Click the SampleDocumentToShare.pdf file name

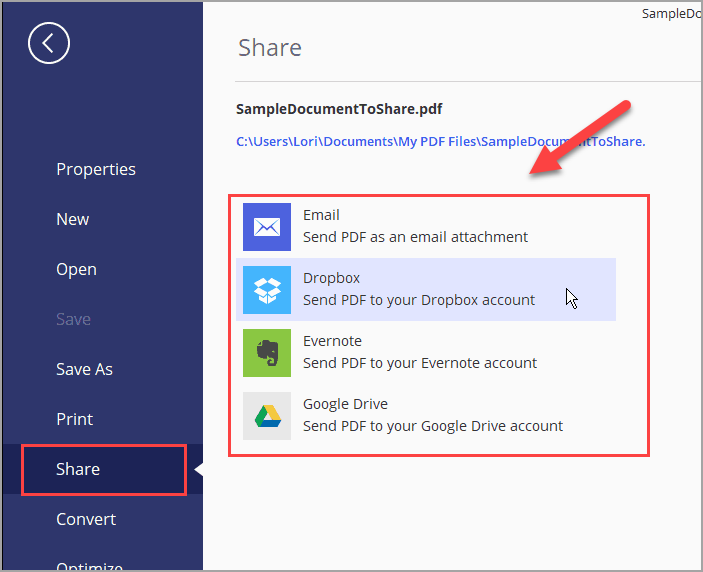(x=339, y=109)
